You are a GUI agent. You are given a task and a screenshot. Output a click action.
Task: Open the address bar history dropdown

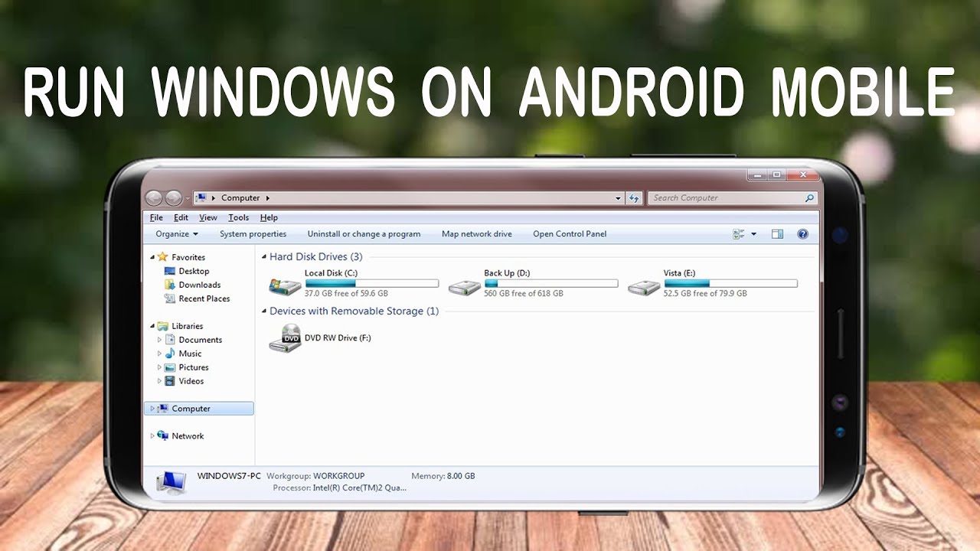click(619, 198)
